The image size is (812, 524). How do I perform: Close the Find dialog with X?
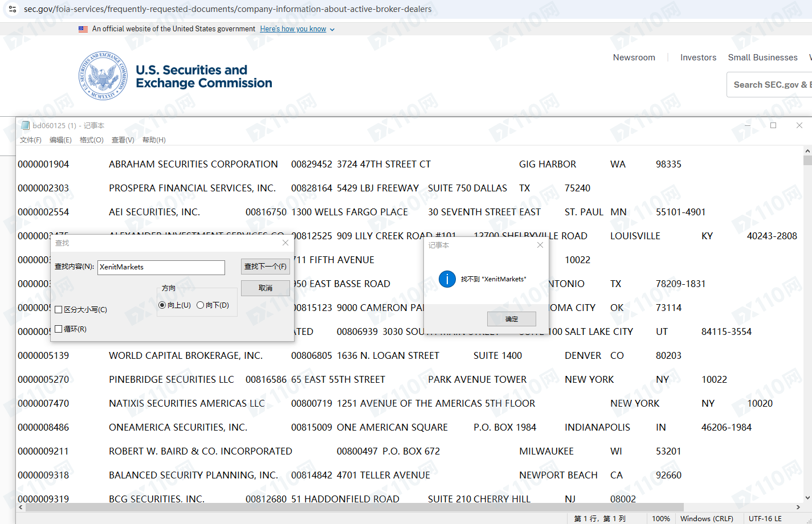285,243
